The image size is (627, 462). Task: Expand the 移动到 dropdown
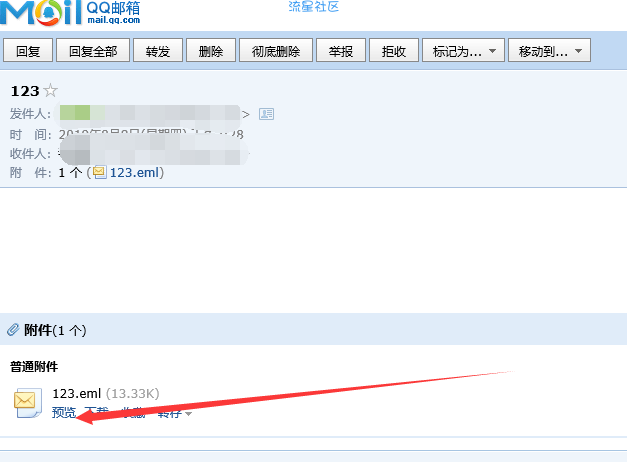(x=549, y=50)
